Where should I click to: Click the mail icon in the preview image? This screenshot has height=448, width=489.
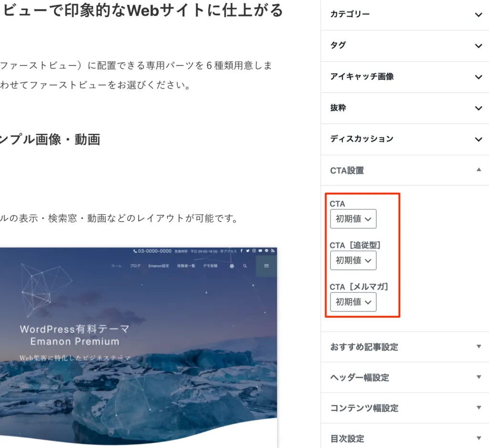tap(266, 266)
